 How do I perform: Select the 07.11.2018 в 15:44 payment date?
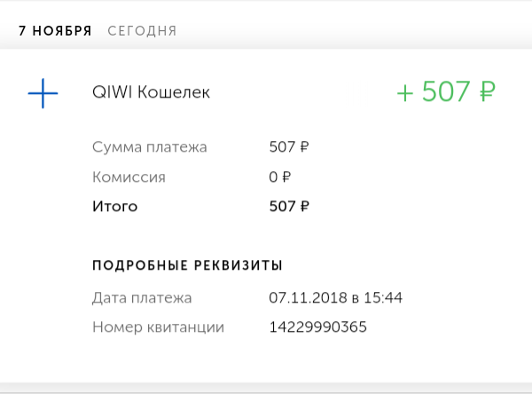pyautogui.click(x=335, y=298)
